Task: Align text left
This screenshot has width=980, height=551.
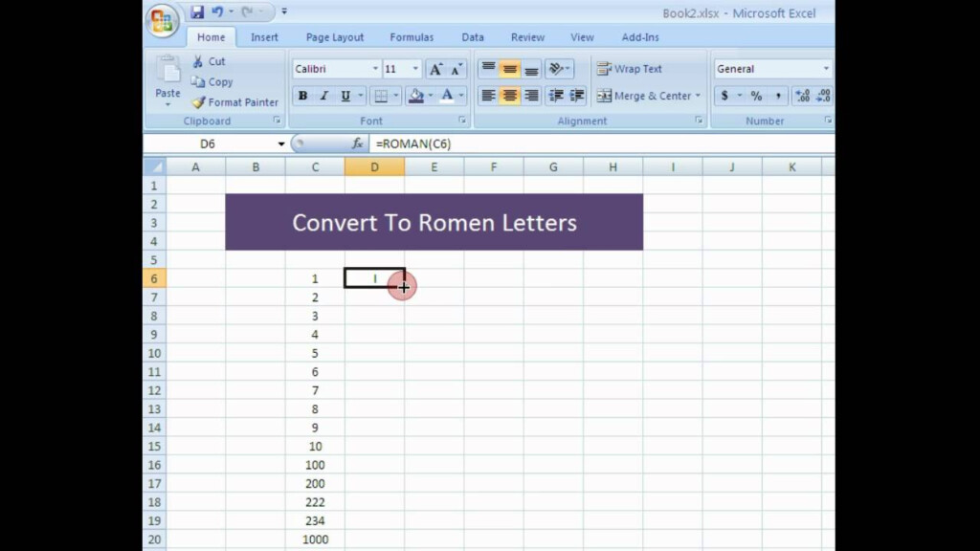Action: pyautogui.click(x=489, y=96)
